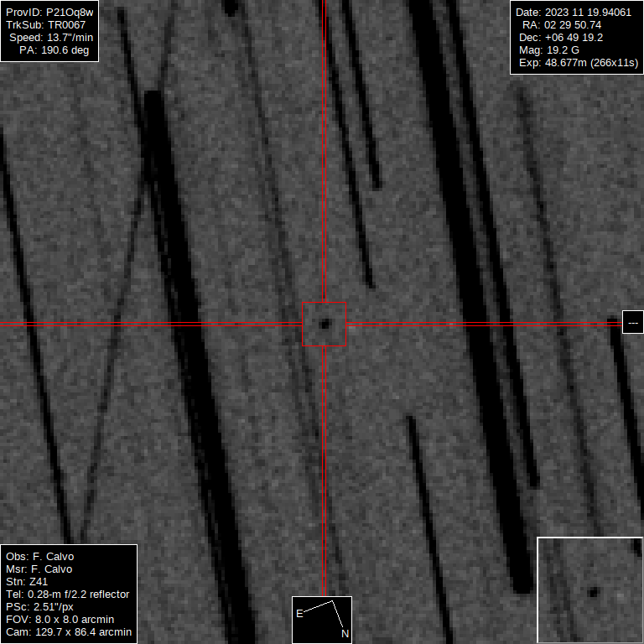Click the 'RA: 02 29 50.74' value
The width and height of the screenshot is (644, 644).
click(562, 25)
